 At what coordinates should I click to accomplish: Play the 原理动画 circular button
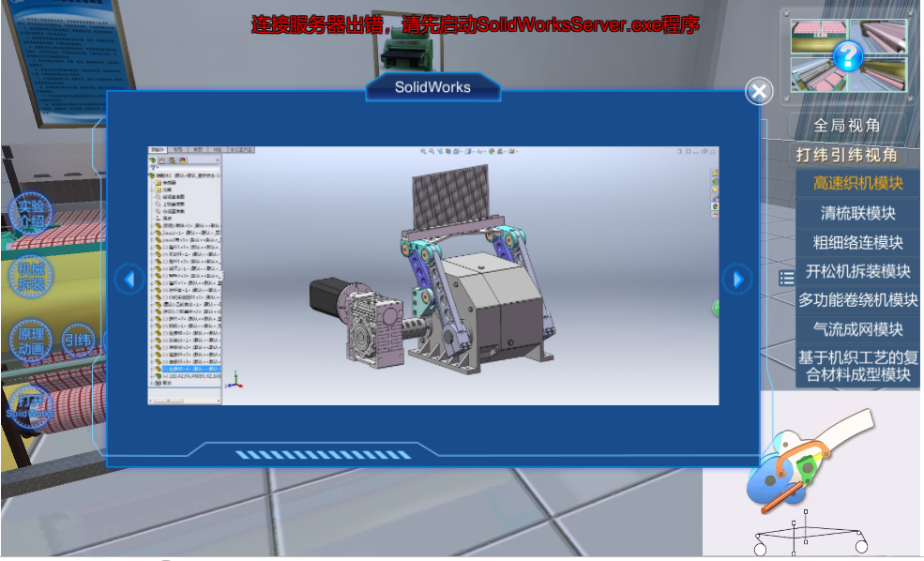point(31,341)
